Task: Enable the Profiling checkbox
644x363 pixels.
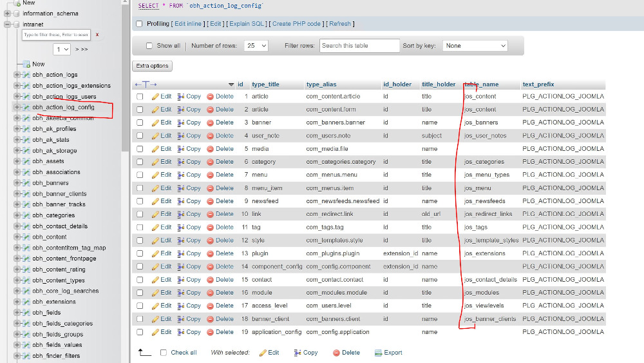Action: pos(139,24)
